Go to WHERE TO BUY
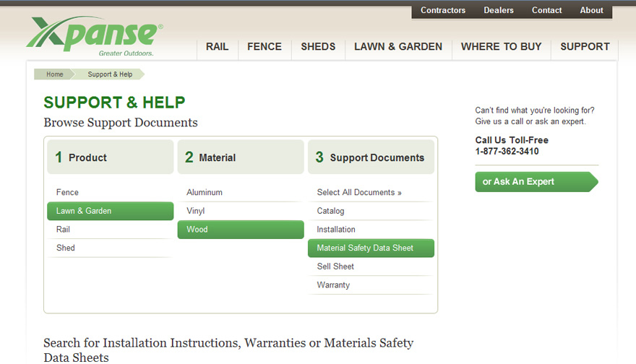Screen dimensions: 636x364 [502, 47]
